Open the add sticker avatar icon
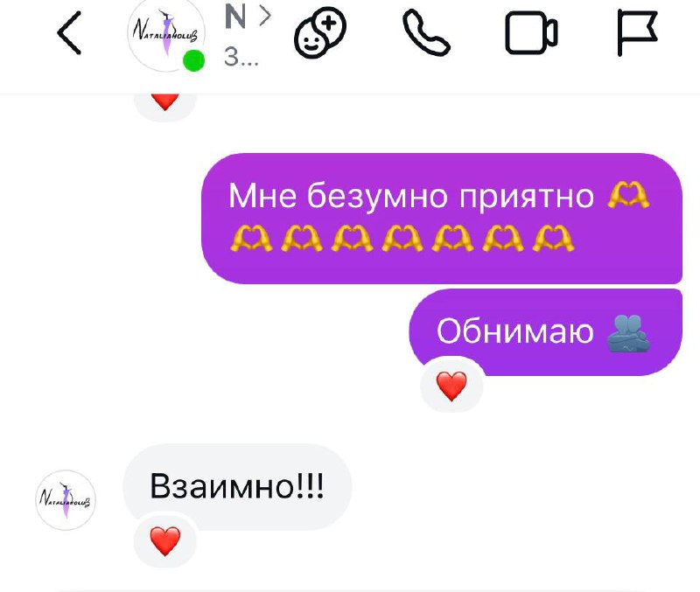700x592 pixels. [320, 32]
